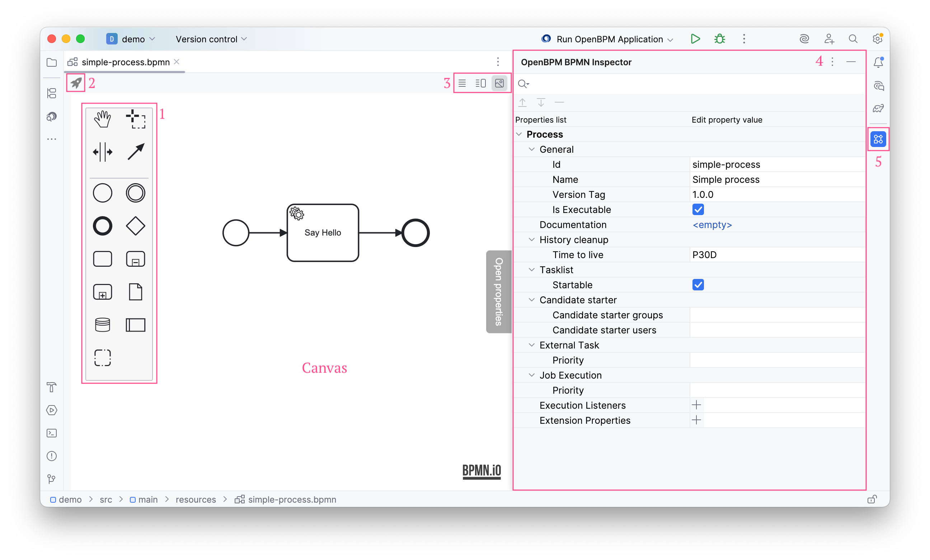Open more run actions menu
Viewport: 930px width, 560px height.
click(744, 39)
